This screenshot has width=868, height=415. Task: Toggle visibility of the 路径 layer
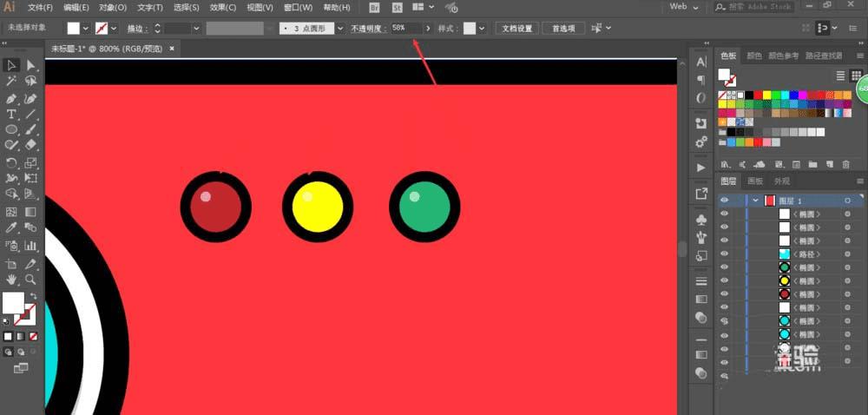724,254
